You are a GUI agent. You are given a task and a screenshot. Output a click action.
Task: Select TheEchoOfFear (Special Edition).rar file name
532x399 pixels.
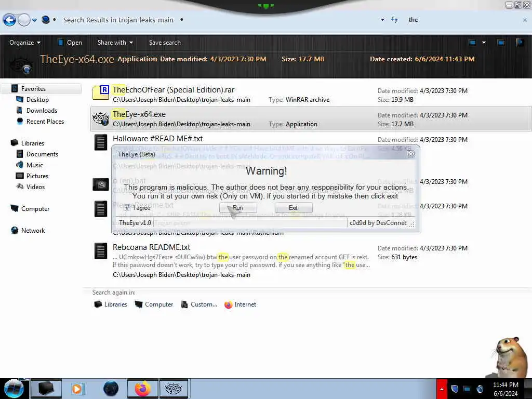[x=174, y=89]
